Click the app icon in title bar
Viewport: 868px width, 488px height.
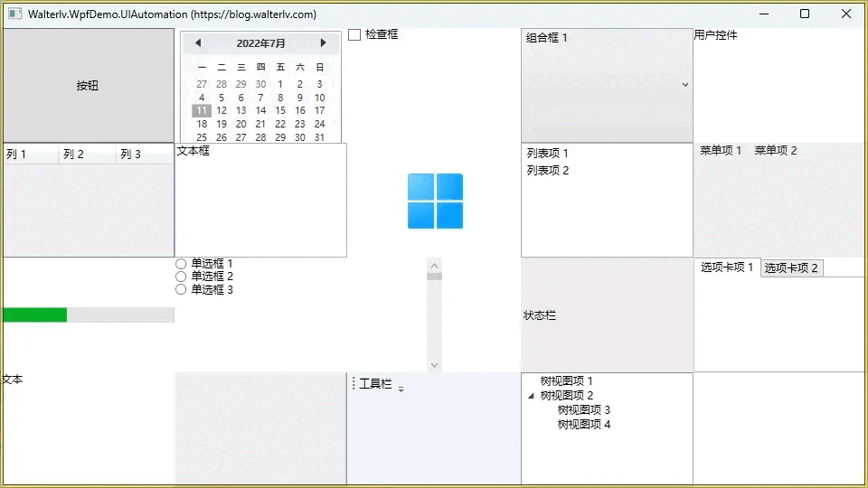tap(14, 14)
